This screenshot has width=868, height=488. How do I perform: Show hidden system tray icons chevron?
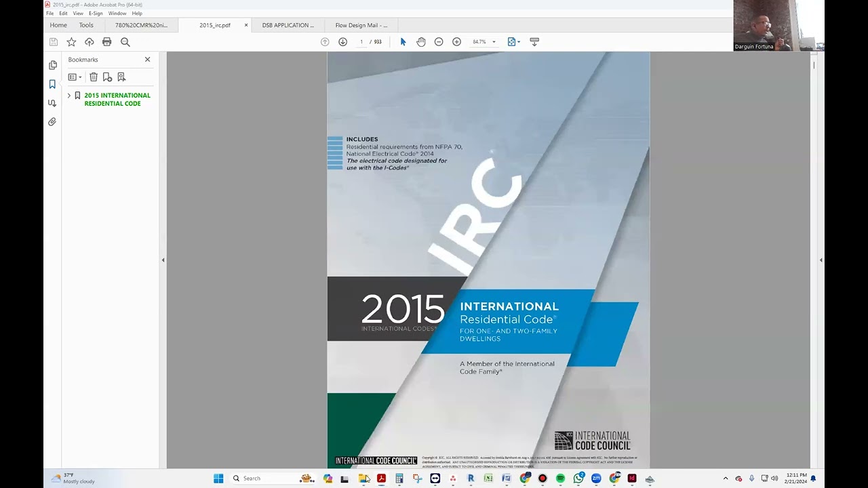pyautogui.click(x=726, y=479)
